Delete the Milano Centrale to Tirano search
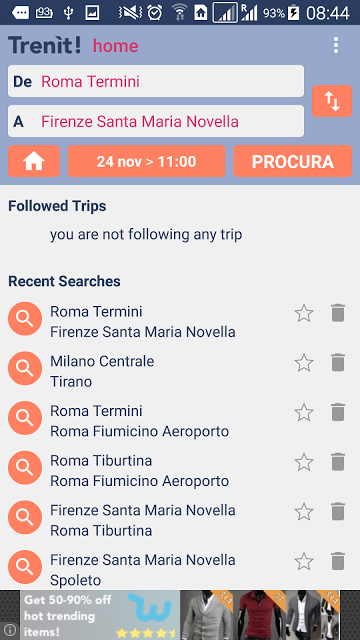The height and width of the screenshot is (640, 360). tap(338, 363)
